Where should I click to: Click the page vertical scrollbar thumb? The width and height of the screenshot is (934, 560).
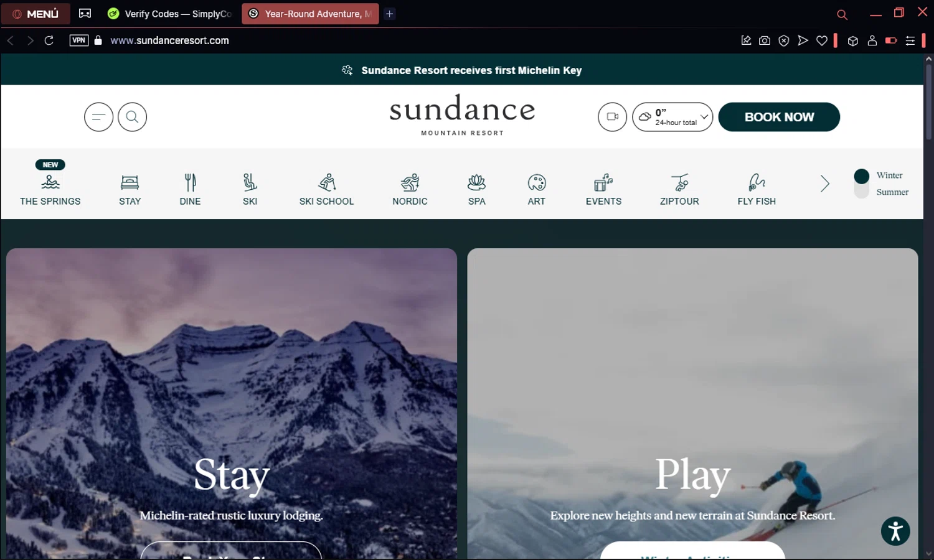click(929, 103)
